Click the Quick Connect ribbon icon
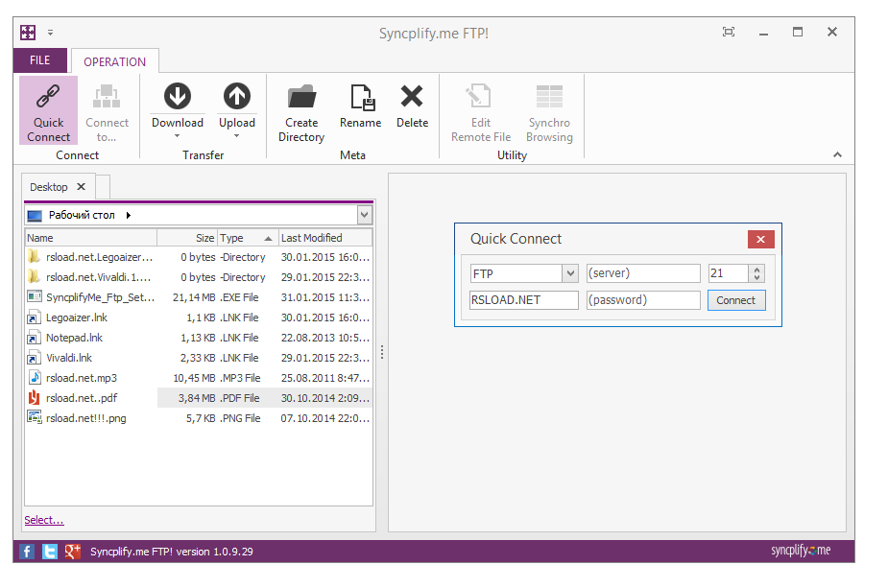 pos(48,96)
